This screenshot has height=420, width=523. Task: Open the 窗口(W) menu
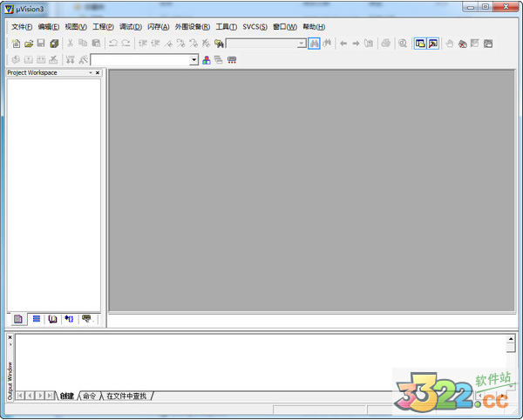click(285, 27)
